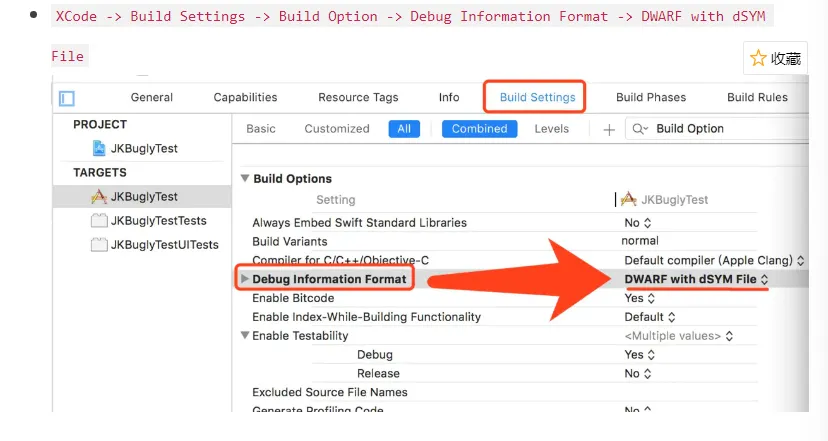Open the General tab
This screenshot has height=441, width=828.
click(152, 97)
